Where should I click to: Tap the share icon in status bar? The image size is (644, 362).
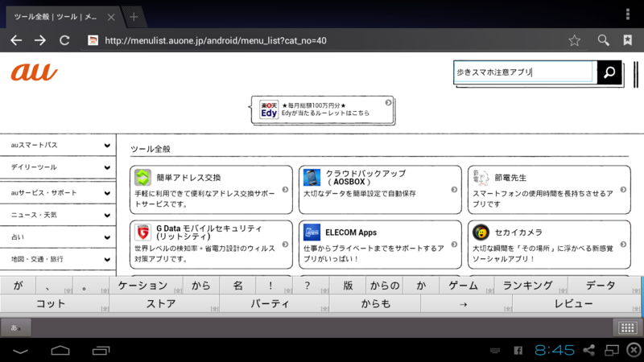[589, 350]
